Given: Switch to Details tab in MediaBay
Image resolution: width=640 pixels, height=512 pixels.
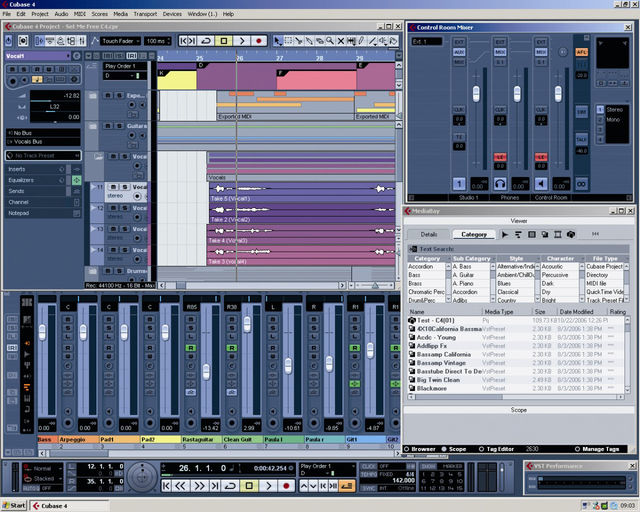Looking at the screenshot, I should tap(429, 234).
